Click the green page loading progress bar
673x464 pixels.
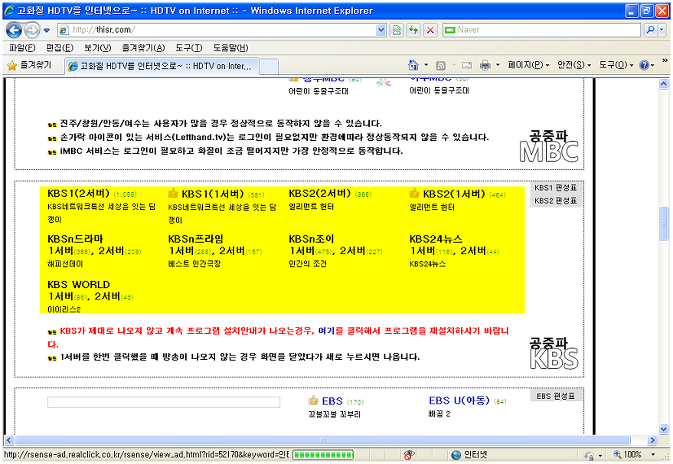323,455
